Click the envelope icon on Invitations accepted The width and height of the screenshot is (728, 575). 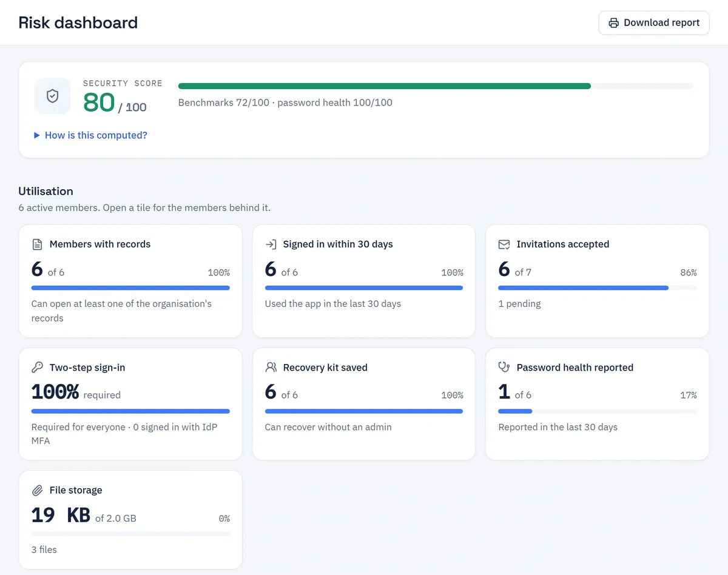(x=504, y=244)
